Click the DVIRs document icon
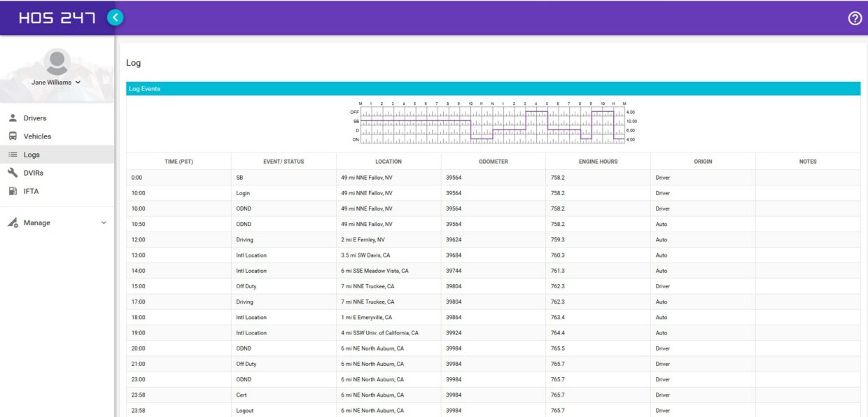Image resolution: width=868 pixels, height=417 pixels. [12, 172]
